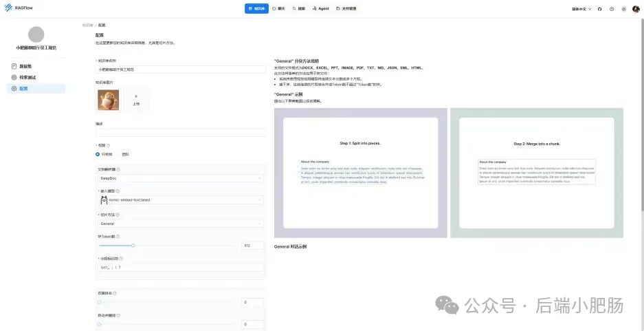Click help icon next to 块Token数 label

coord(118,237)
